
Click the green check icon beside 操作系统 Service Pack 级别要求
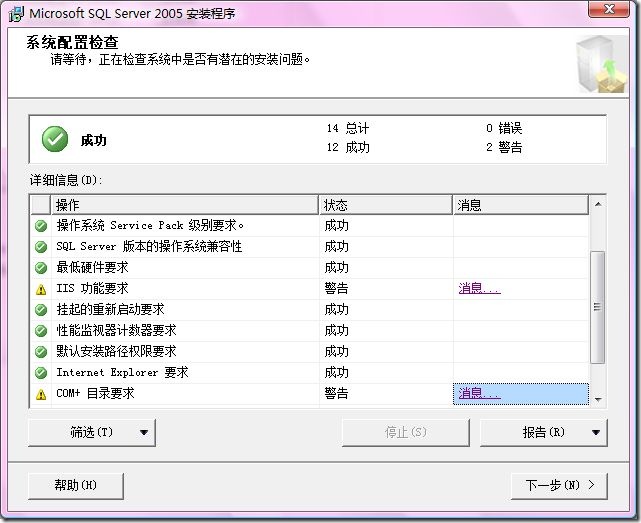pos(41,225)
